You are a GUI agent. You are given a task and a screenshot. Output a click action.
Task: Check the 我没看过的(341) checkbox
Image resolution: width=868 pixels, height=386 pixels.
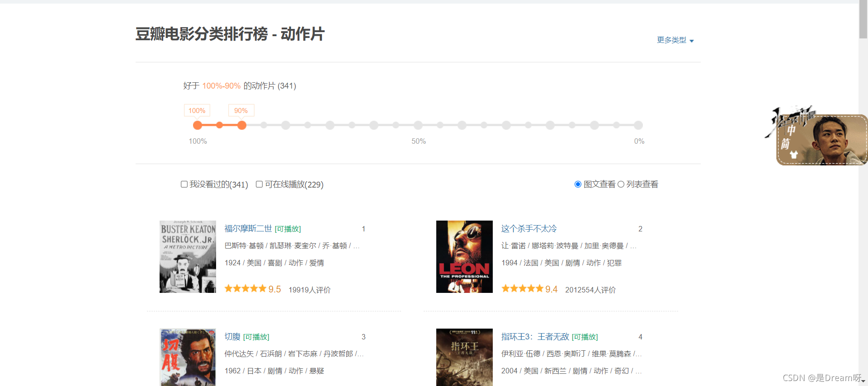(184, 184)
